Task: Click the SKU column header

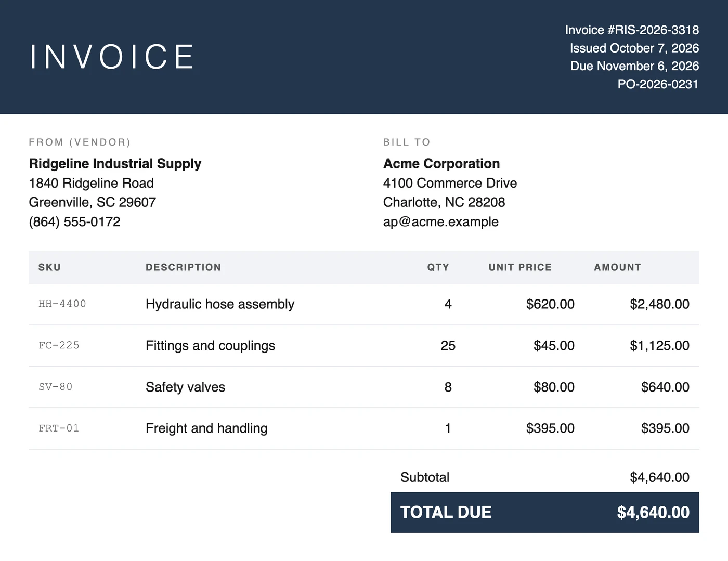Action: point(49,267)
